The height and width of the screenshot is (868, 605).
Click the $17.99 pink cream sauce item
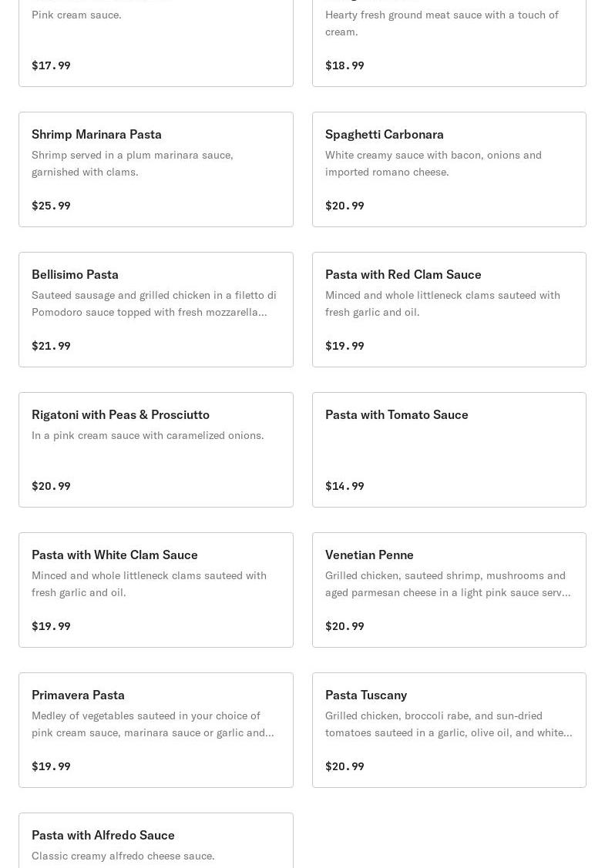pos(156,42)
